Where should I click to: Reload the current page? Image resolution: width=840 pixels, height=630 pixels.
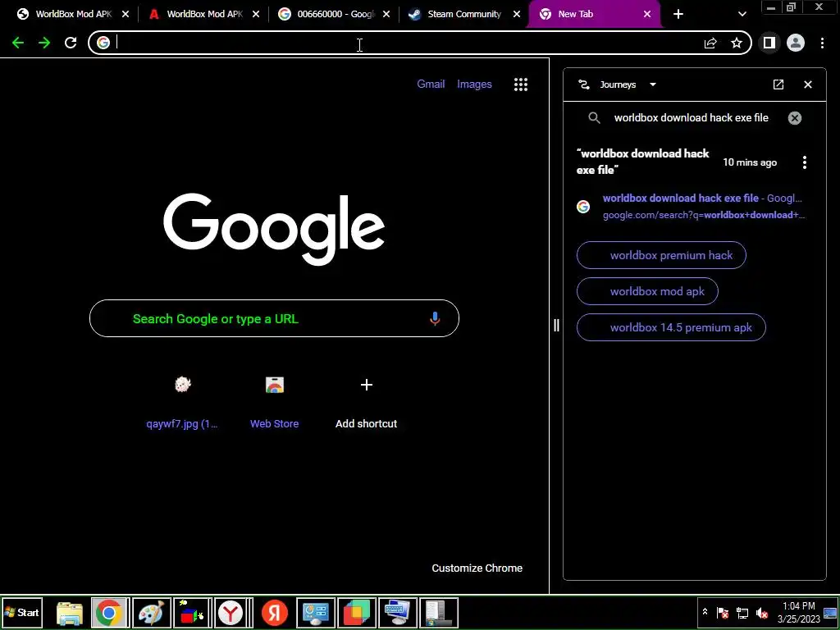71,43
